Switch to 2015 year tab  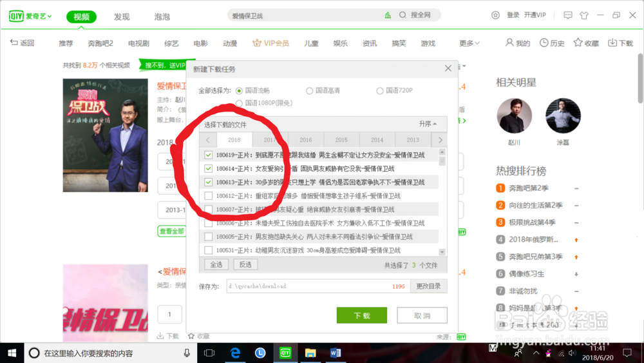coord(341,140)
